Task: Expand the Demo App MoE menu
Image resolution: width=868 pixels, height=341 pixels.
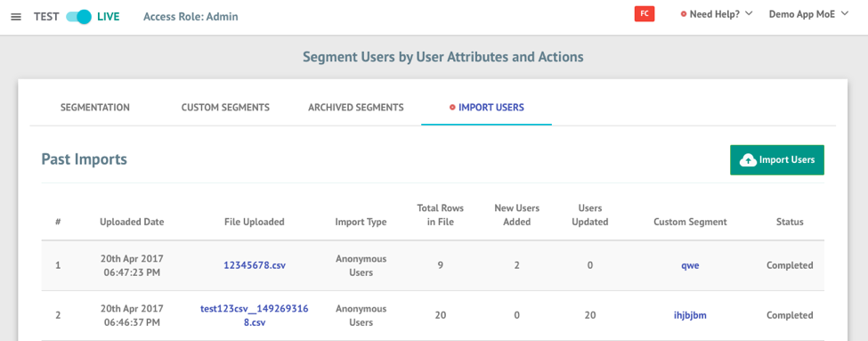Action: coord(808,14)
